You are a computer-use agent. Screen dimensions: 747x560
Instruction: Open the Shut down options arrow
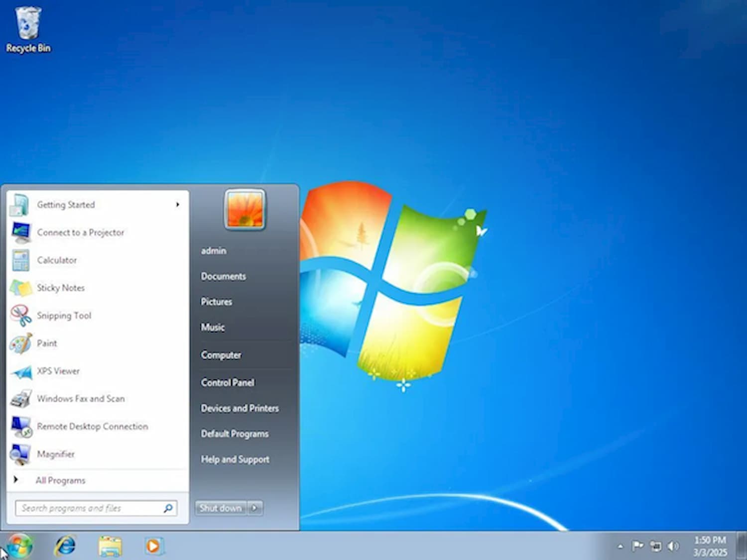pos(255,508)
